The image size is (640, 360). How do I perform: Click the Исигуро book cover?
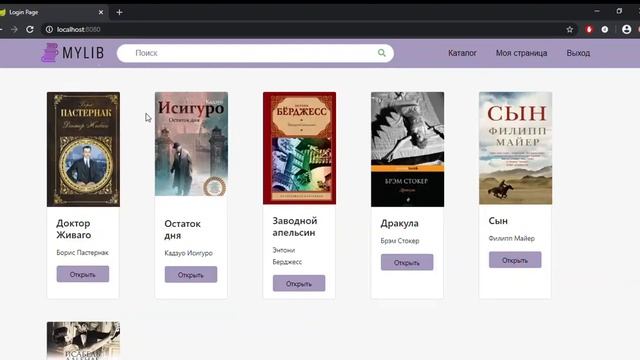(191, 144)
